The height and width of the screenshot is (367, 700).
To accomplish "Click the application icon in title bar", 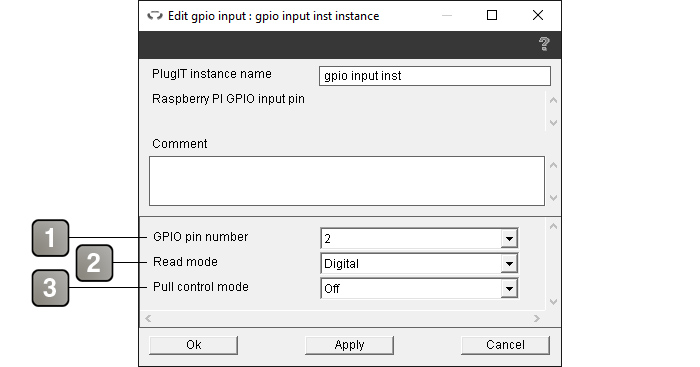I will coord(154,16).
